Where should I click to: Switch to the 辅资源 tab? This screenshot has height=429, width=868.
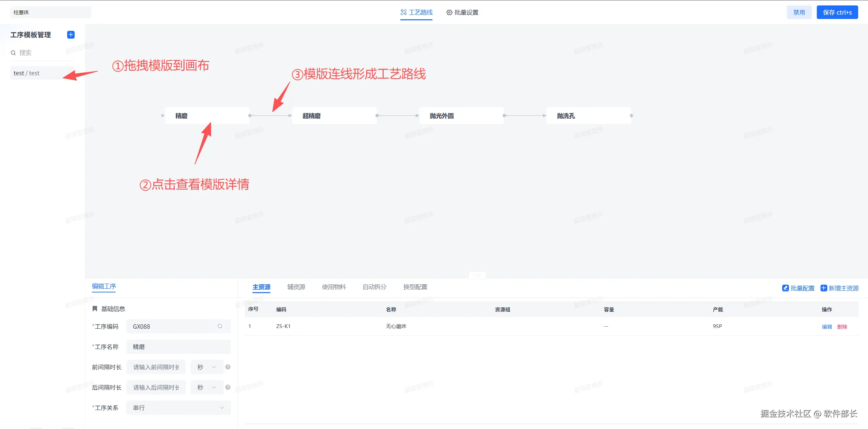pos(296,287)
